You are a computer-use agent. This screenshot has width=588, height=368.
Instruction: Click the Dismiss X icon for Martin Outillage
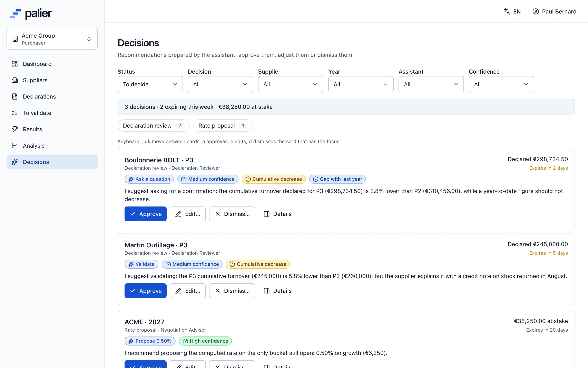pyautogui.click(x=217, y=291)
